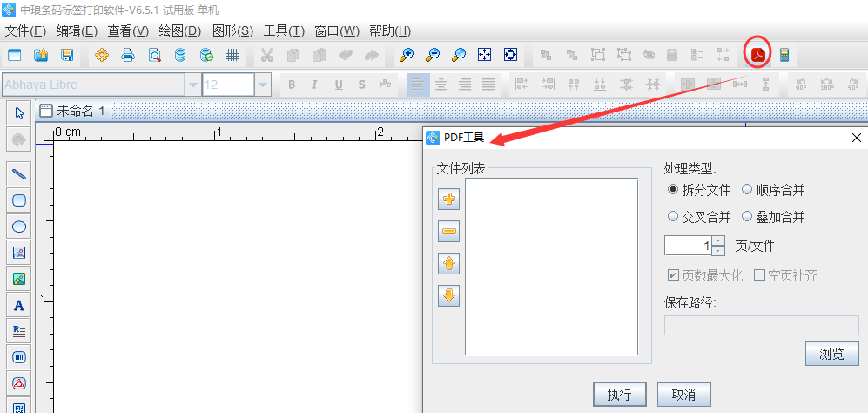Toggle the grid display icon

[232, 55]
